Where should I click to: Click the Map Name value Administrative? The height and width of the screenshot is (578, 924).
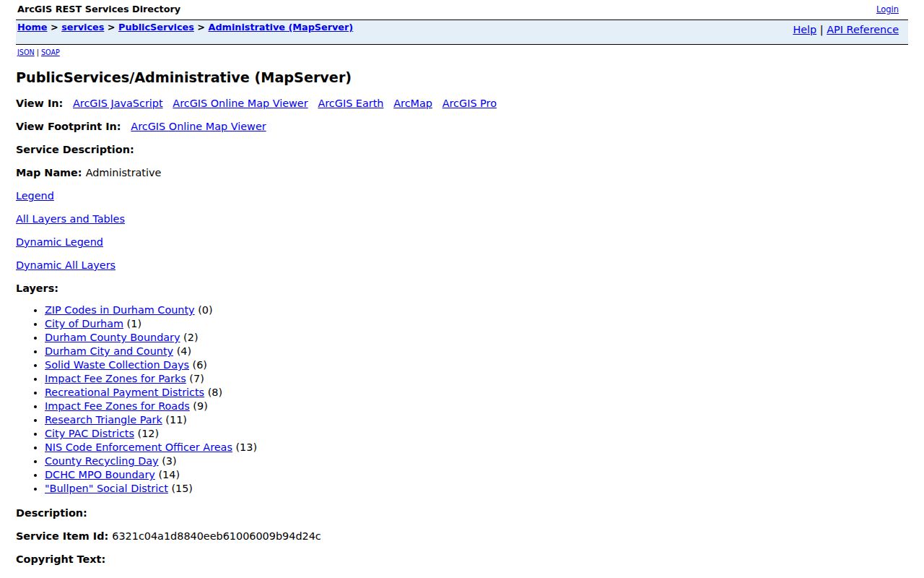click(x=123, y=173)
